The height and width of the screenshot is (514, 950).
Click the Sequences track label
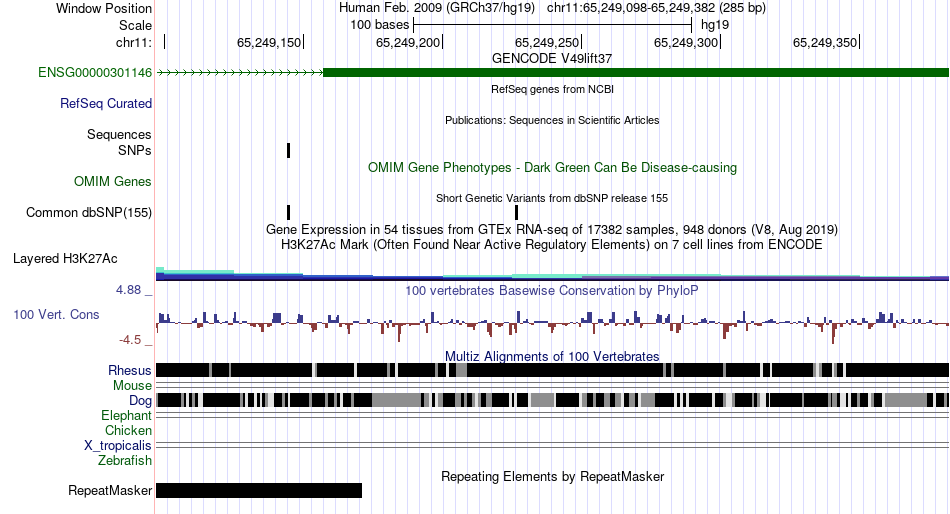click(119, 135)
